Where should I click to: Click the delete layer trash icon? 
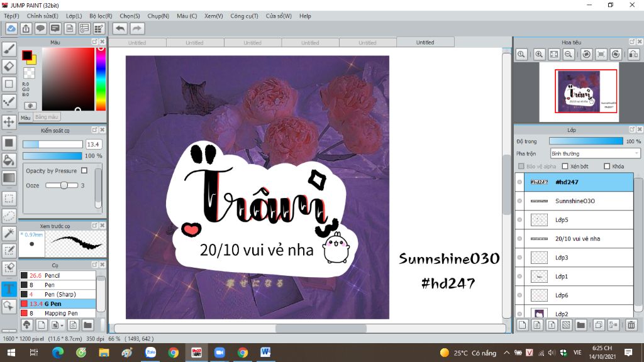[631, 325]
